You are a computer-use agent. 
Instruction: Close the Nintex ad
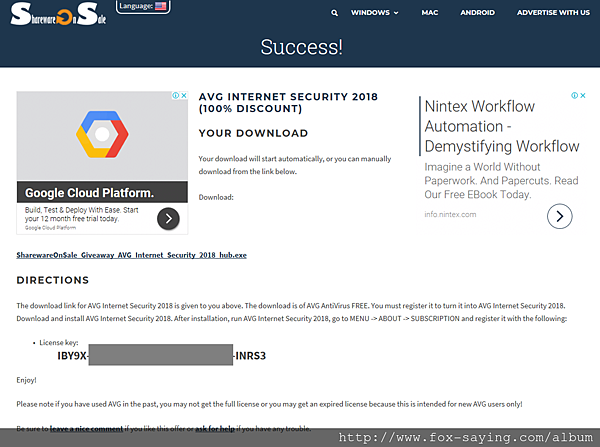pyautogui.click(x=583, y=95)
